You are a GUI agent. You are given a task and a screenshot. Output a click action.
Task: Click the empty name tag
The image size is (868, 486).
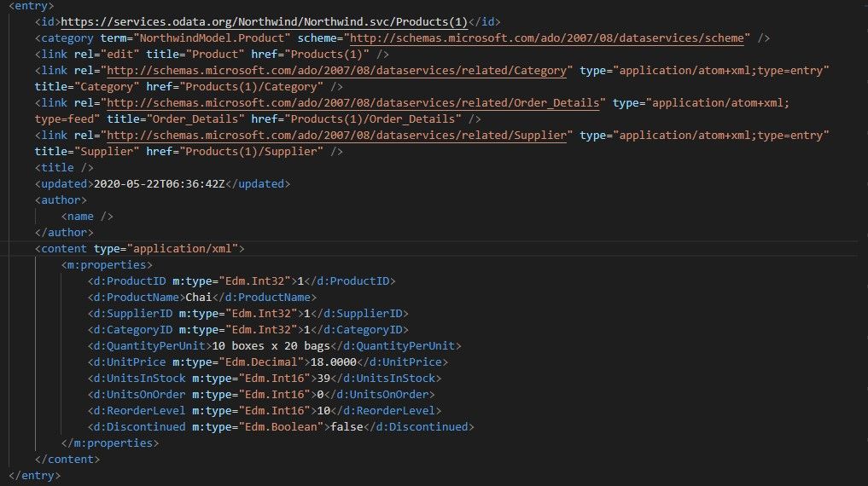click(x=87, y=217)
